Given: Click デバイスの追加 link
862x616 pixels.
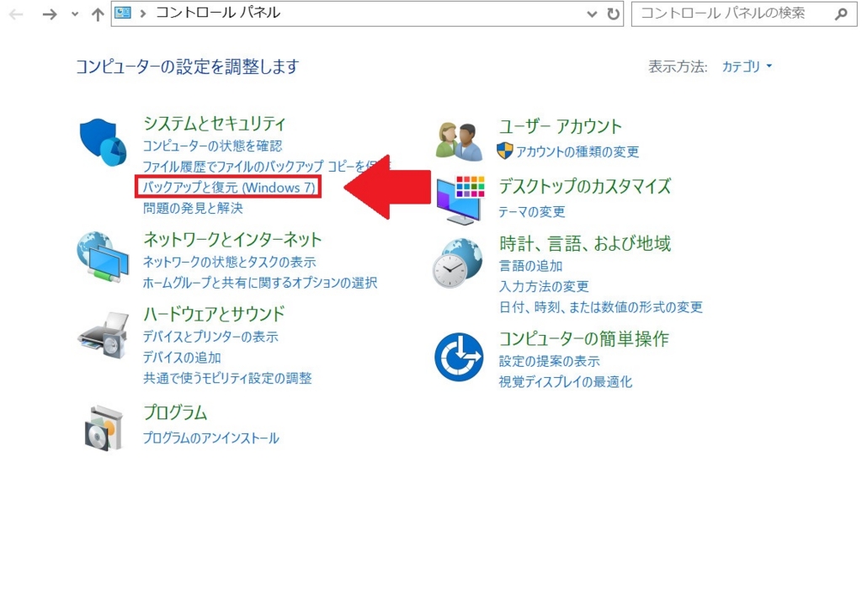Looking at the screenshot, I should [182, 357].
